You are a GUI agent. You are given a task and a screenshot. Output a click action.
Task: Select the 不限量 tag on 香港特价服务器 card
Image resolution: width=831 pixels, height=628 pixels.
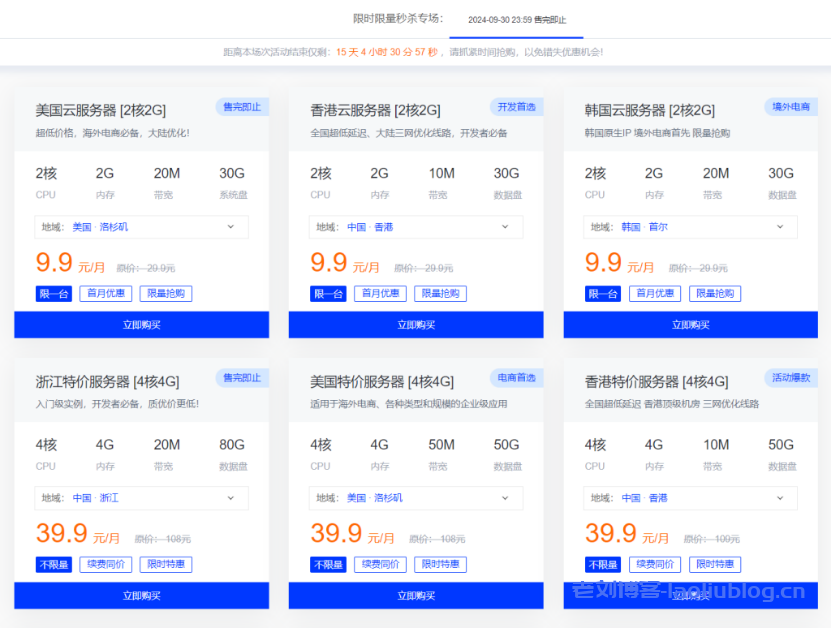602,564
